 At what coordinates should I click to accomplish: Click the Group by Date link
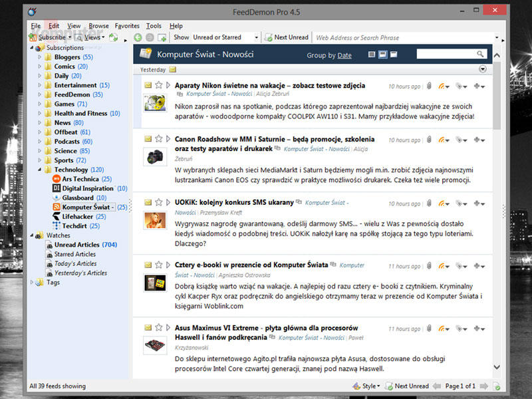[x=344, y=55]
